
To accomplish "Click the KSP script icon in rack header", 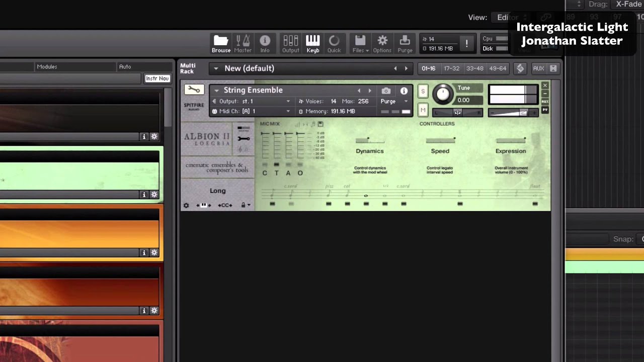I will pos(520,68).
